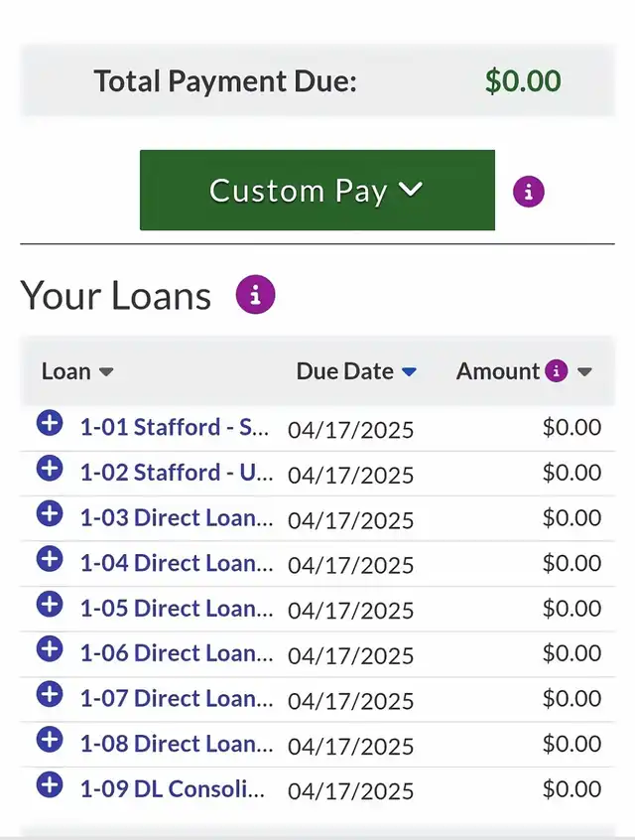Click the Total Payment Due amount
635x840 pixels.
[x=523, y=81]
